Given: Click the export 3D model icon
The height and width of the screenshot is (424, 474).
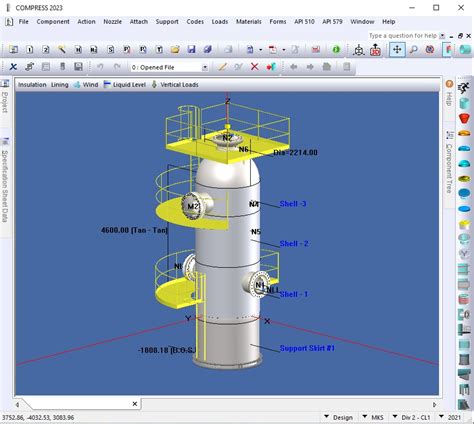Looking at the screenshot, I should pyautogui.click(x=375, y=50).
